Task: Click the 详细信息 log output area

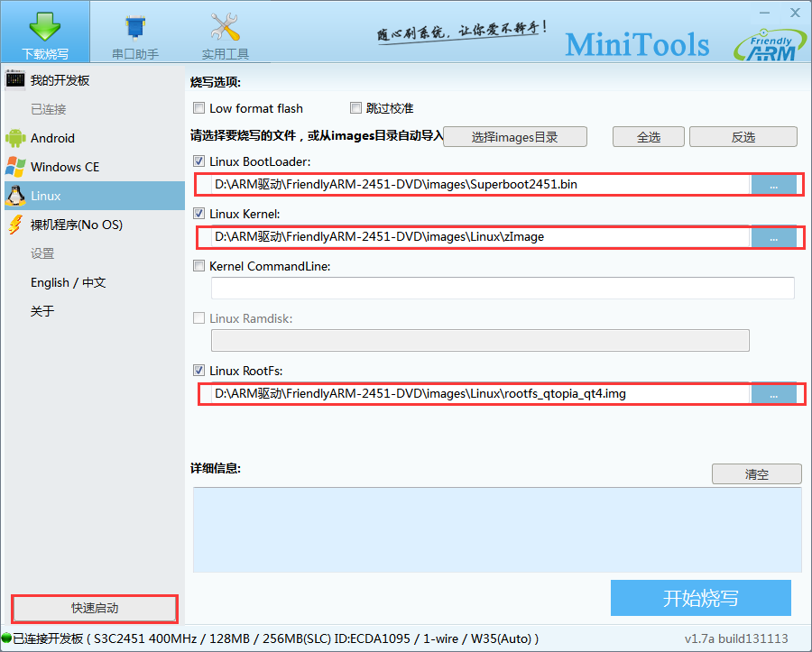Action: coord(497,529)
